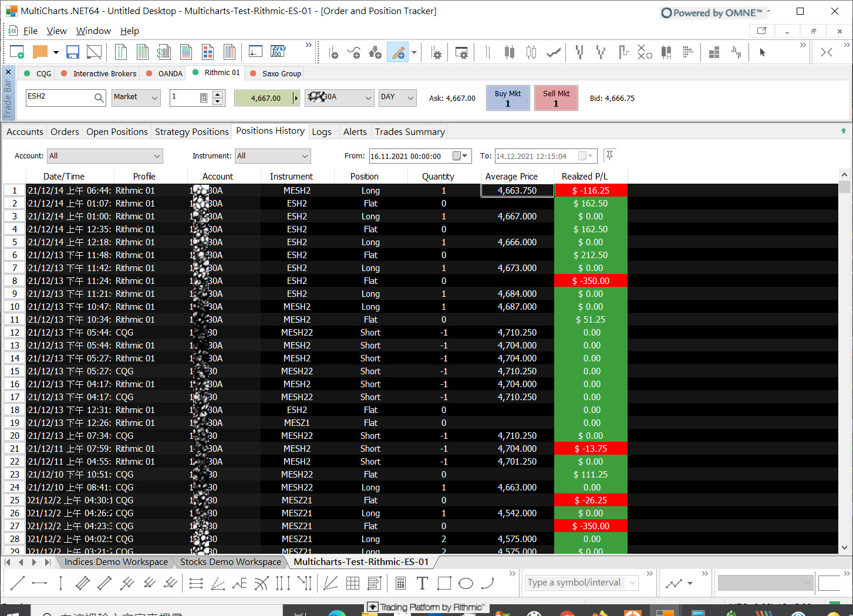Select row 8 realized P/L $ -350.00
Screen dimensions: 853x616
591,281
